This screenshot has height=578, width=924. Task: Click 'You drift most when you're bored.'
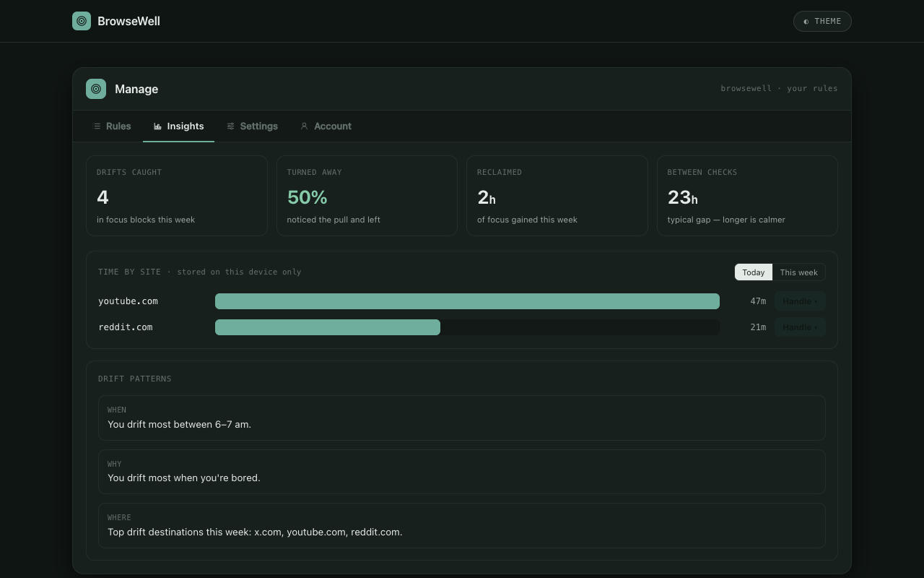184,478
